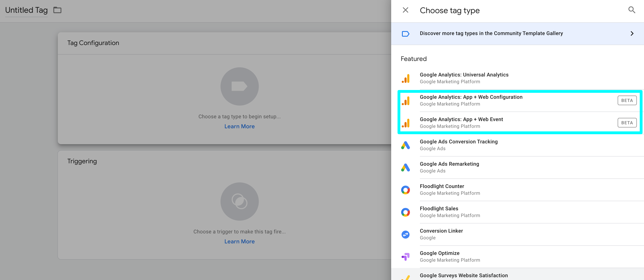Viewport: 644px width, 280px height.
Task: Open Learn More under Triggering
Action: [239, 242]
